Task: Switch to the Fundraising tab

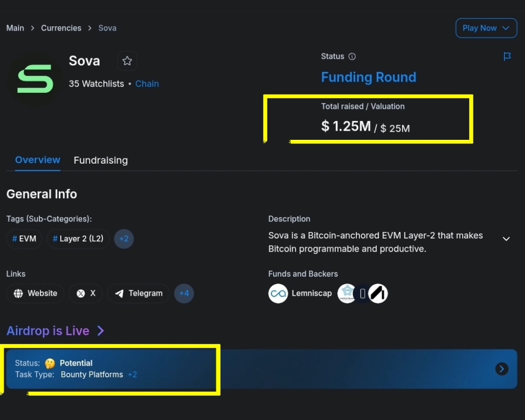Action: click(101, 160)
